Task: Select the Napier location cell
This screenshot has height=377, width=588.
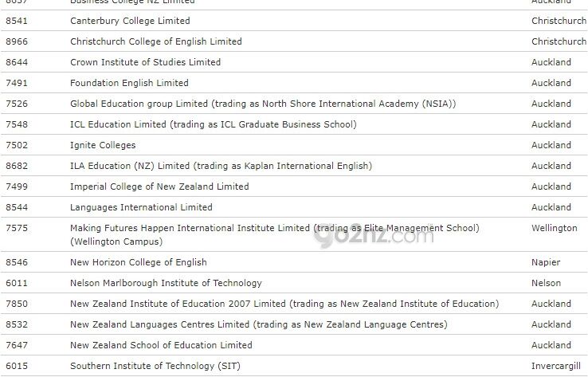Action: [x=546, y=262]
